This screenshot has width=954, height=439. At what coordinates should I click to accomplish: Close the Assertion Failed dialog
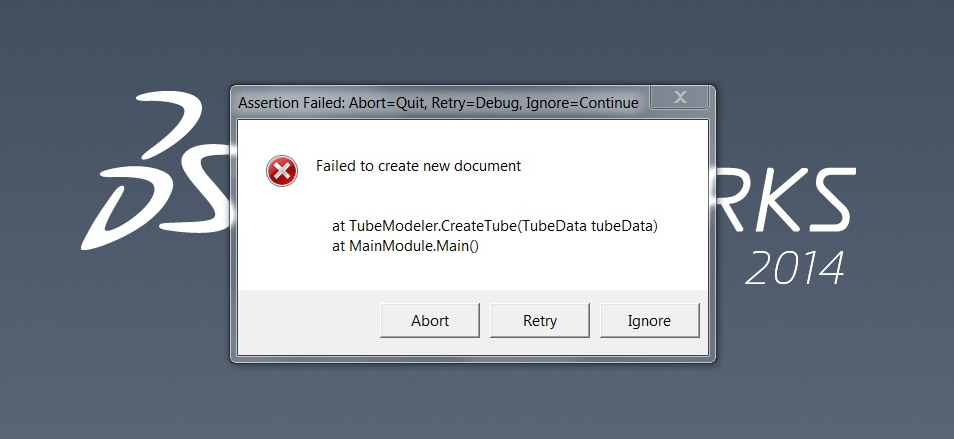coord(680,98)
